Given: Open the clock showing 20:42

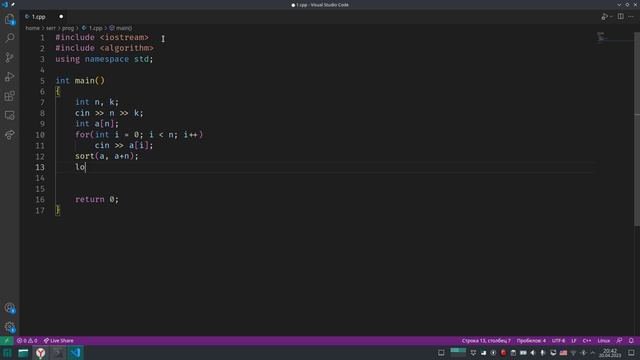Looking at the screenshot, I should coord(610,353).
